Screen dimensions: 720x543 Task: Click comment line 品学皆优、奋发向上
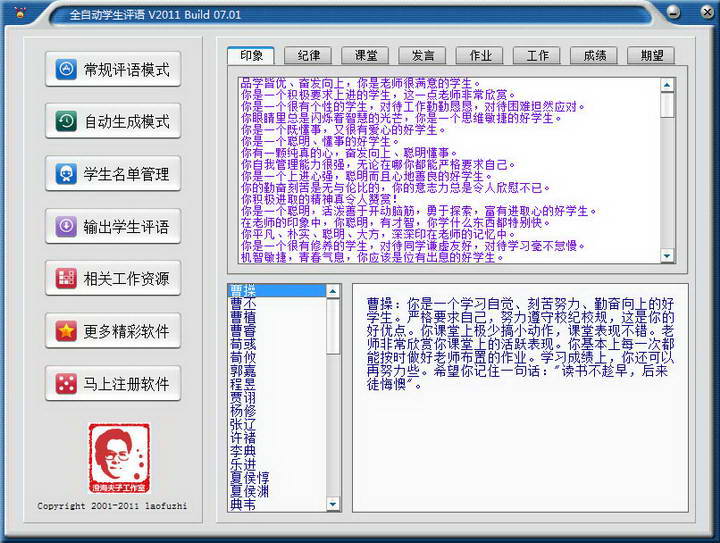[x=360, y=84]
